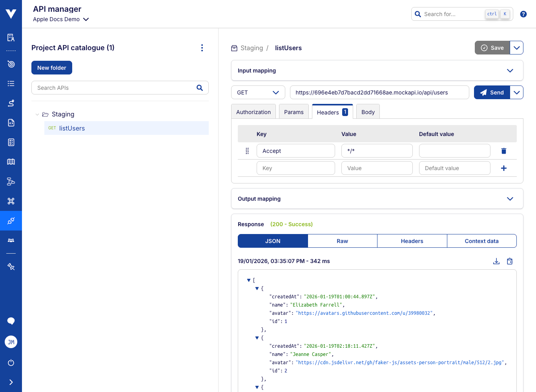
Task: Delete the Accept header row with trash icon
Action: (x=504, y=151)
